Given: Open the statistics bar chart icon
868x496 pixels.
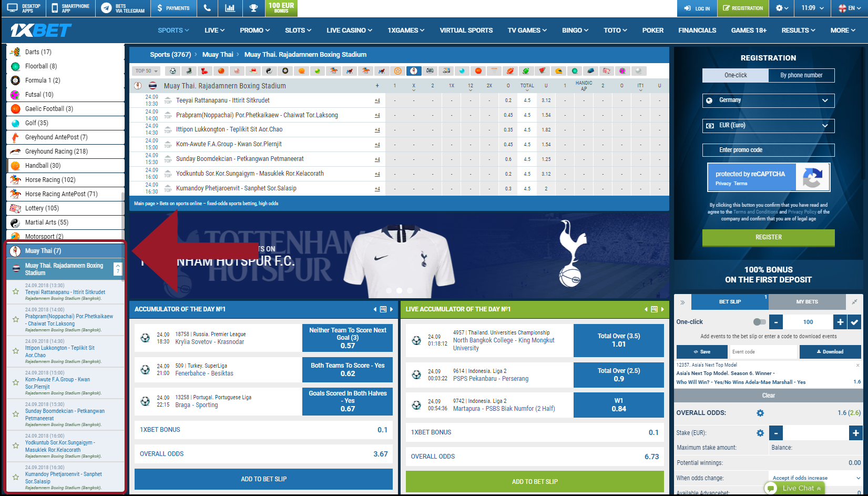Looking at the screenshot, I should [x=230, y=8].
